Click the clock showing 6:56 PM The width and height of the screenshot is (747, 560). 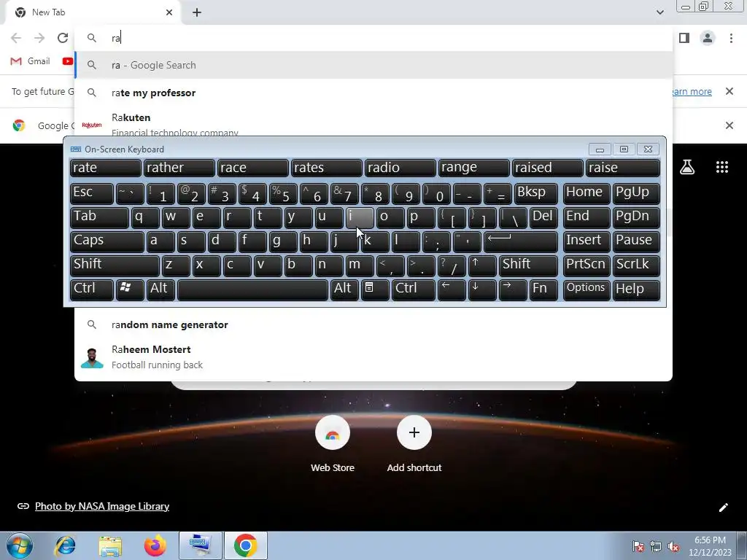[710, 546]
